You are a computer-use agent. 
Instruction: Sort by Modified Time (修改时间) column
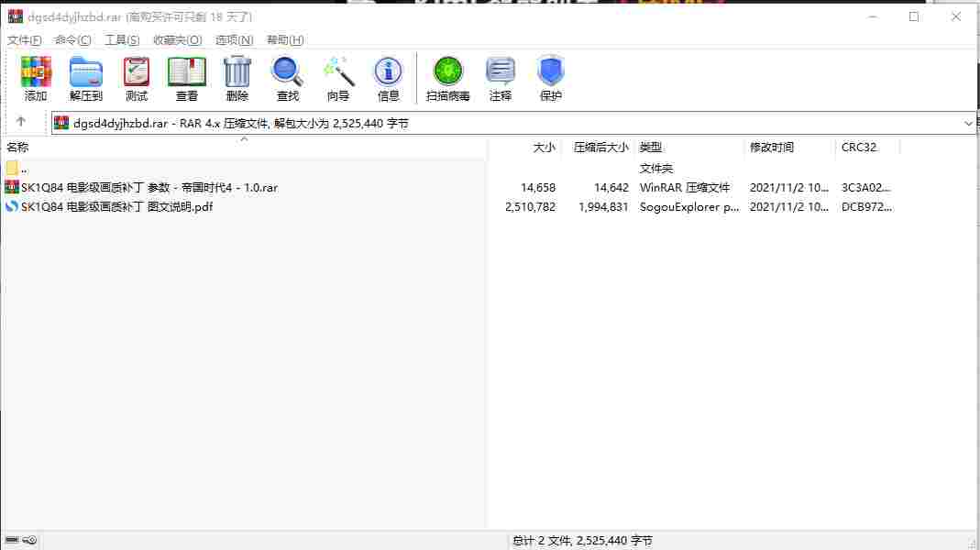tap(772, 148)
